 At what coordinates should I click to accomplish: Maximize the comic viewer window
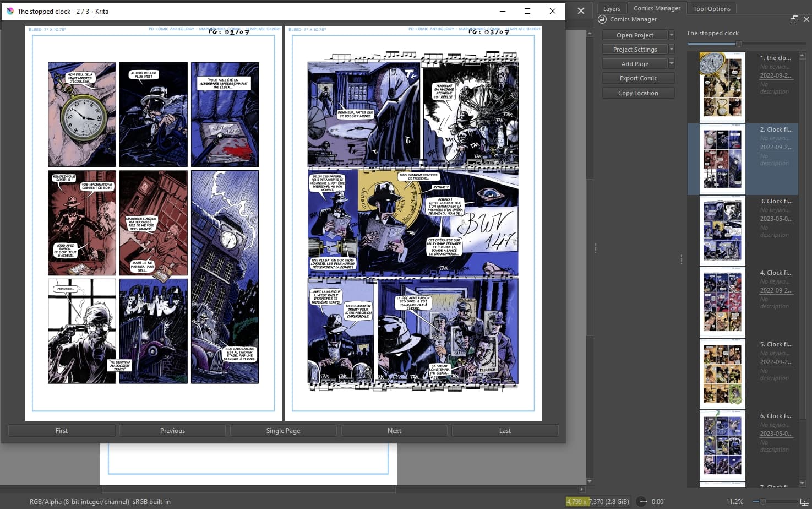(x=527, y=11)
